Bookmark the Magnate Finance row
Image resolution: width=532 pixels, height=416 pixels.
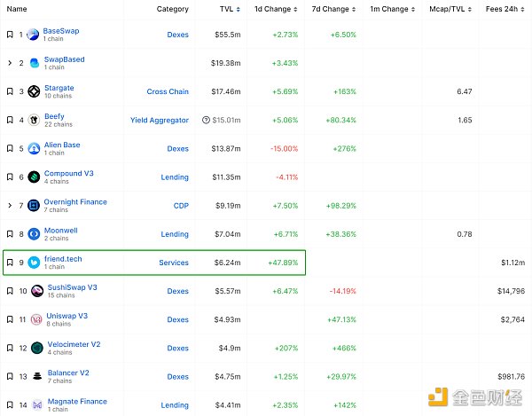click(10, 405)
